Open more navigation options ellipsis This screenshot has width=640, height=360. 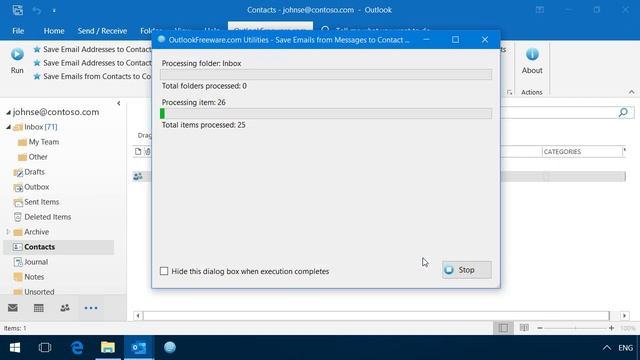[x=91, y=308]
